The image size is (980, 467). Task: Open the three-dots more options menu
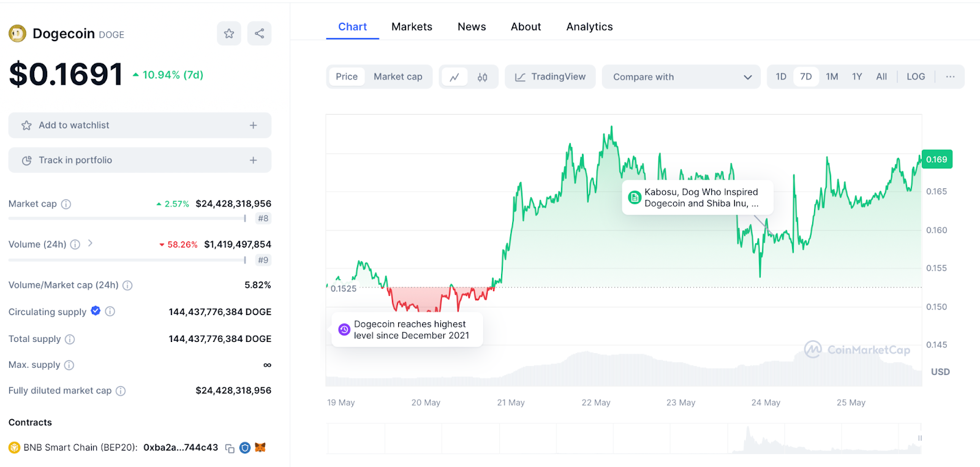pyautogui.click(x=950, y=77)
